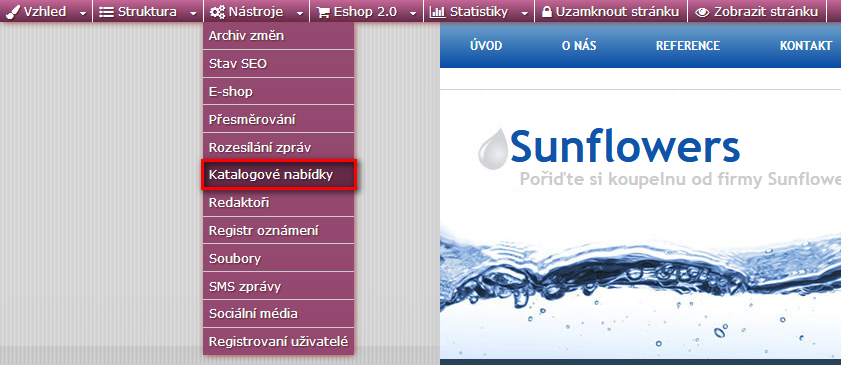Select Sociální média menu entry
841x365 pixels.
click(x=278, y=314)
